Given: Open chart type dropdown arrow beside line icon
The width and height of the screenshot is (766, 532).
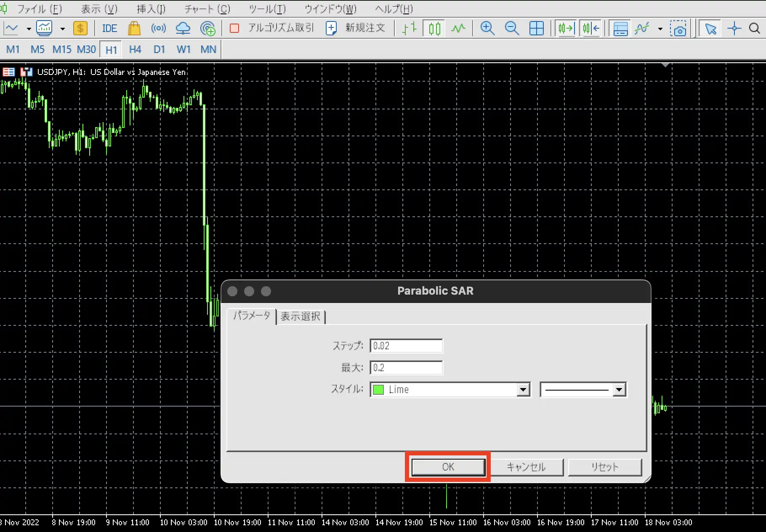Looking at the screenshot, I should 29,29.
